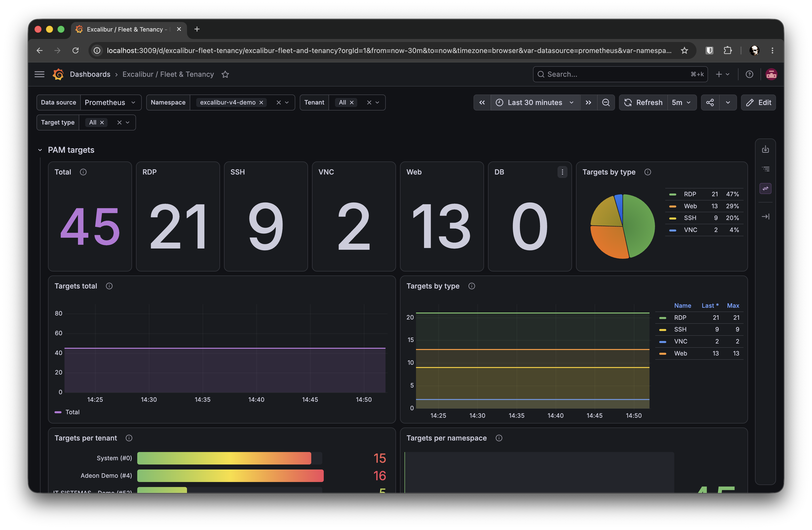
Task: Click the Edit dashboard button
Action: pos(758,102)
